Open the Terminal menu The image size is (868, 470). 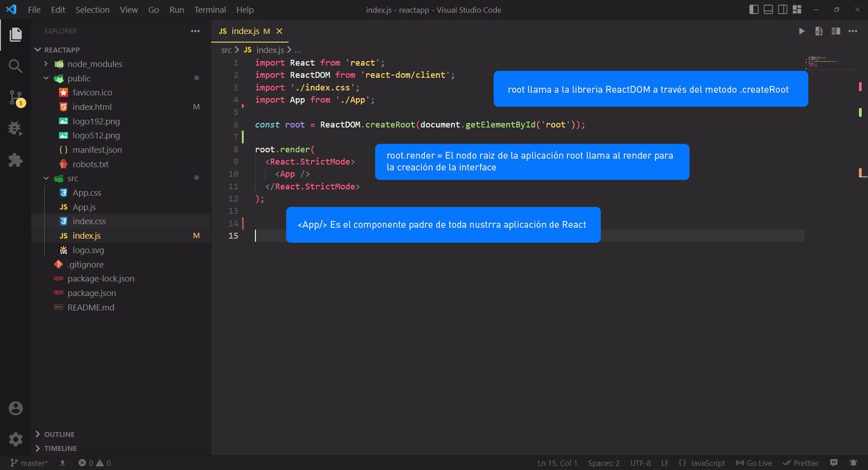[x=210, y=10]
